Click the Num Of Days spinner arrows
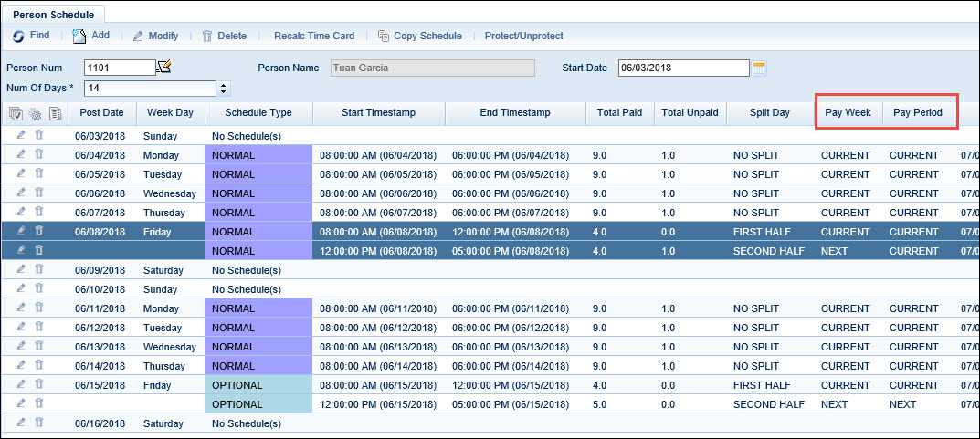The image size is (980, 439). click(x=224, y=89)
